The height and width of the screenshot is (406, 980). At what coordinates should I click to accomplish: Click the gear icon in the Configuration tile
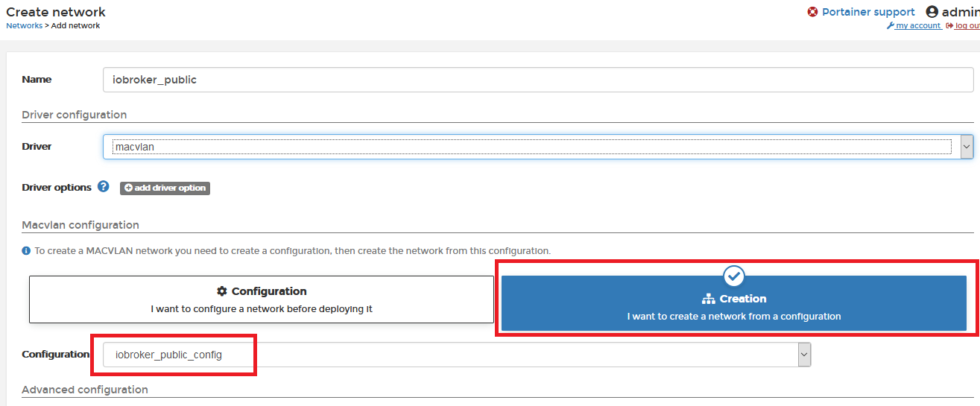click(x=221, y=291)
